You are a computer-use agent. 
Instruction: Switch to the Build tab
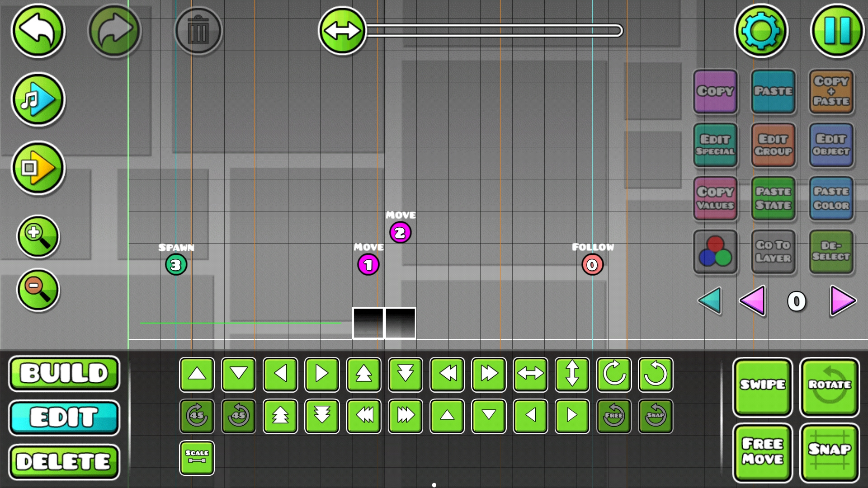pos(64,373)
